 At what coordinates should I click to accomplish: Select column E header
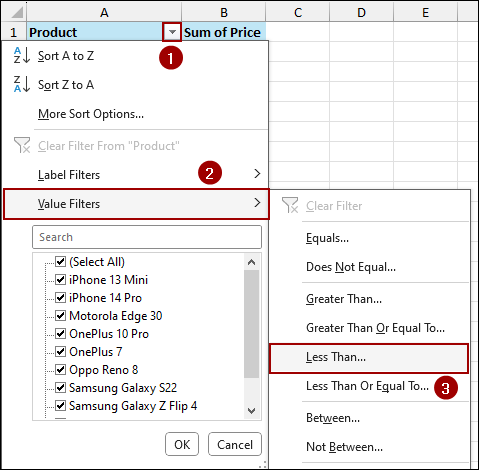click(425, 12)
